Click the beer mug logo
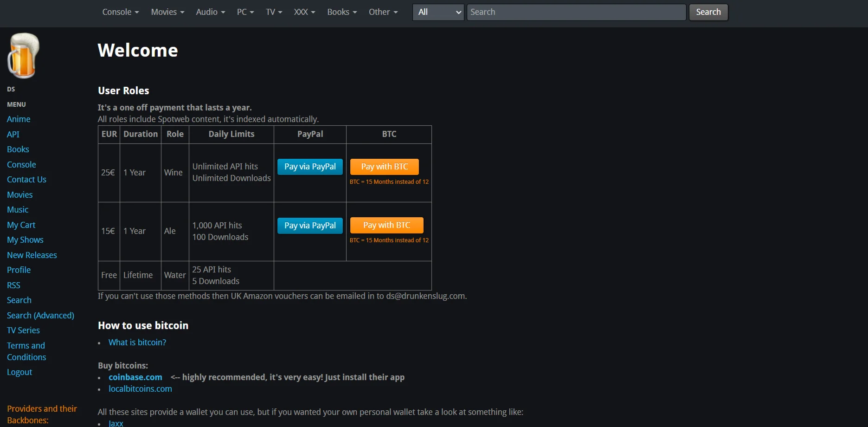Viewport: 868px width, 427px height. point(23,56)
